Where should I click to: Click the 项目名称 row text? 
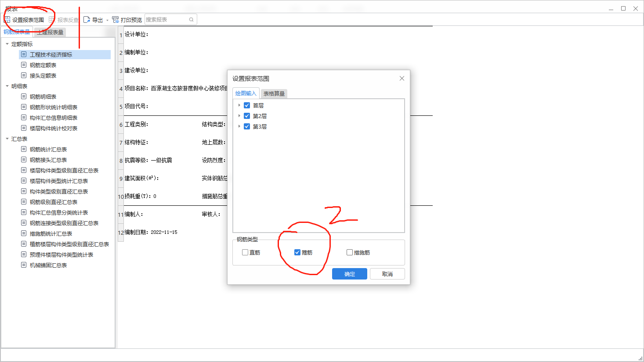(176, 88)
